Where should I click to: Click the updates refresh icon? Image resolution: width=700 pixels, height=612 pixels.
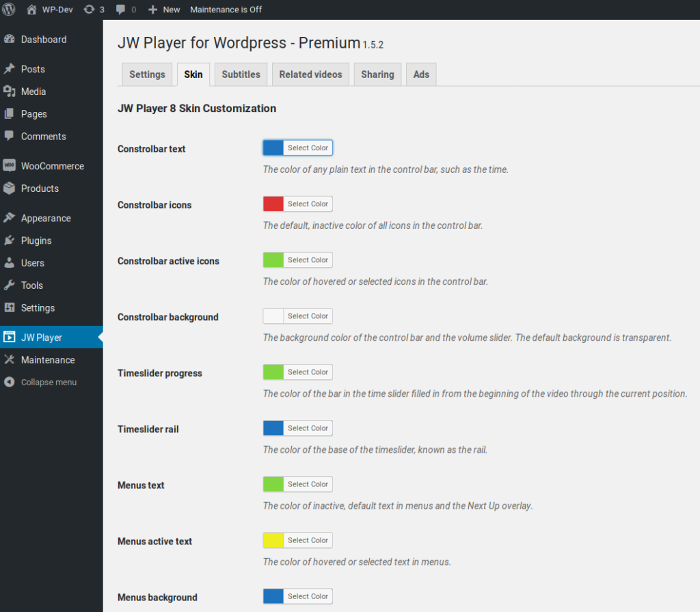(x=90, y=10)
